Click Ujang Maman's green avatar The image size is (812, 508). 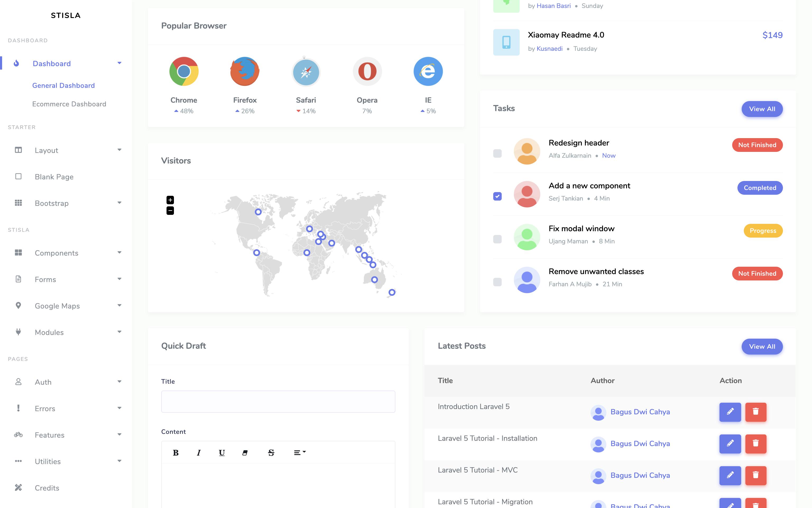(527, 237)
